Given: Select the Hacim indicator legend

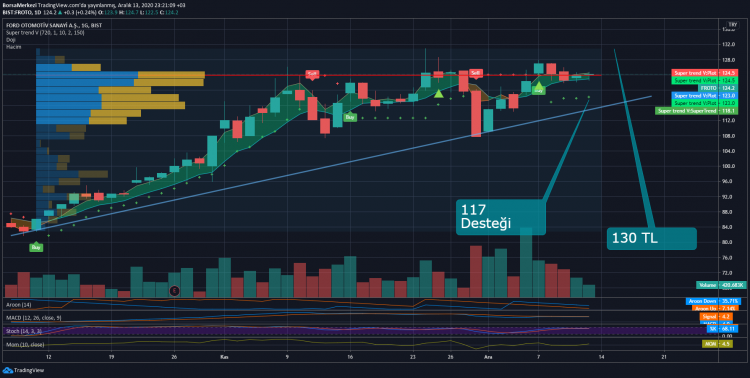Looking at the screenshot, I should coord(13,47).
